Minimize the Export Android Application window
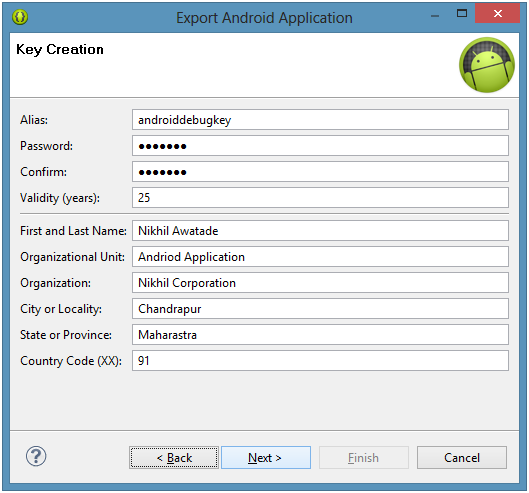Image resolution: width=529 pixels, height=493 pixels. tap(435, 15)
